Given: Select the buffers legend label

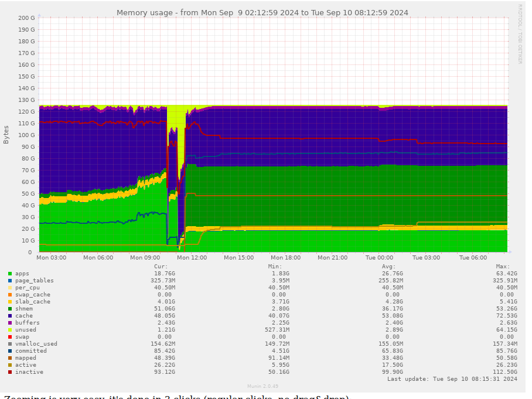Looking at the screenshot, I should click(x=27, y=323).
